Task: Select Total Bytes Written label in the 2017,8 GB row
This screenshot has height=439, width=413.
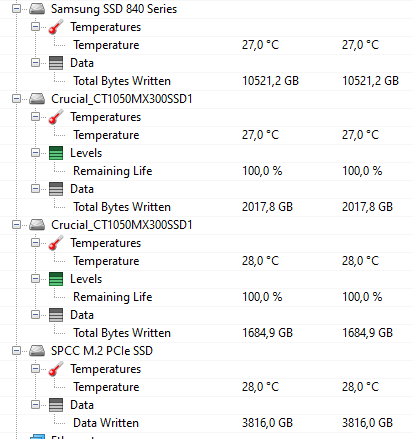Action: [122, 207]
